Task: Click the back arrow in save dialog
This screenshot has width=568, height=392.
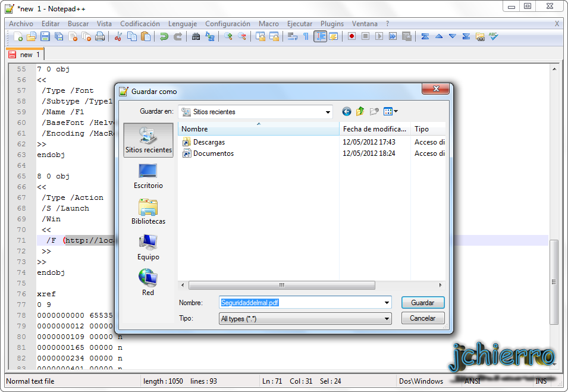Action: 347,112
